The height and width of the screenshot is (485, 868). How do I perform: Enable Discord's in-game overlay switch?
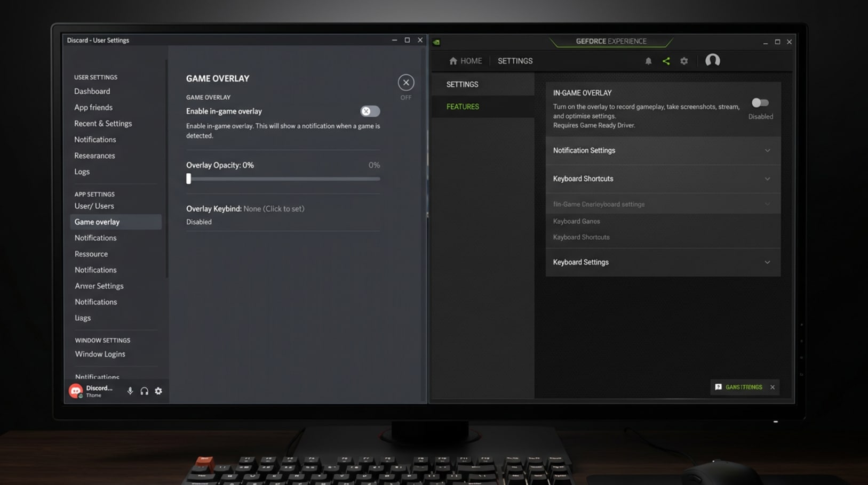pos(370,111)
